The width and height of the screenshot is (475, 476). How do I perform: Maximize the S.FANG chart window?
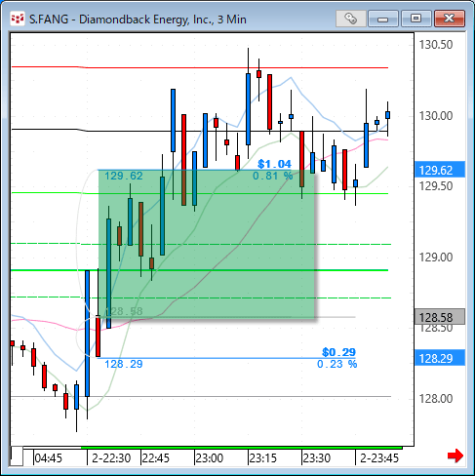416,19
